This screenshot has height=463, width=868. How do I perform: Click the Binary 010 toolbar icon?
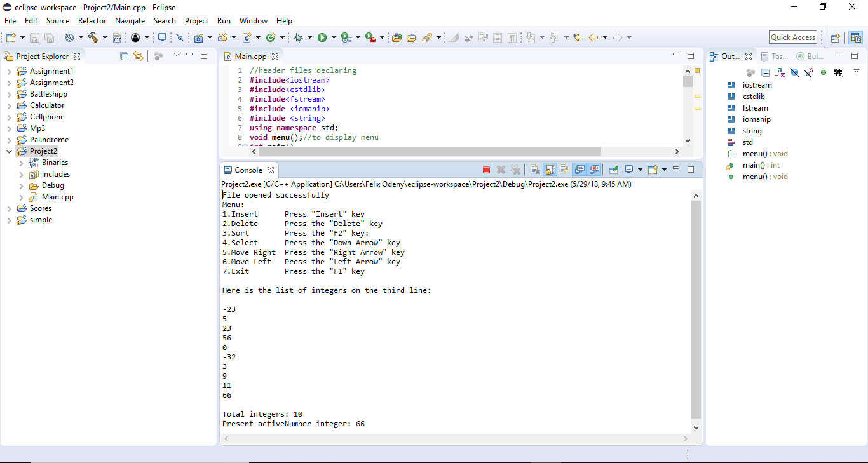117,37
